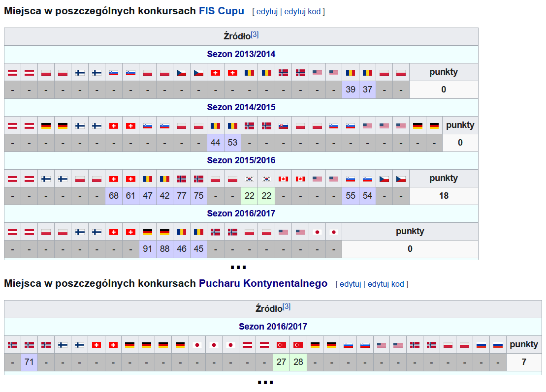Click Turkish flag above result 28 in Continental Cup

click(x=298, y=345)
